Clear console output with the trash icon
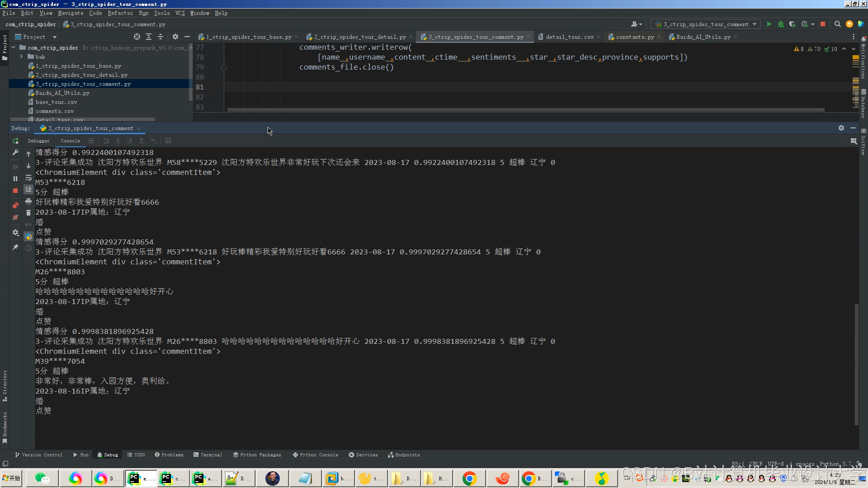This screenshot has height=488, width=868. [28, 213]
